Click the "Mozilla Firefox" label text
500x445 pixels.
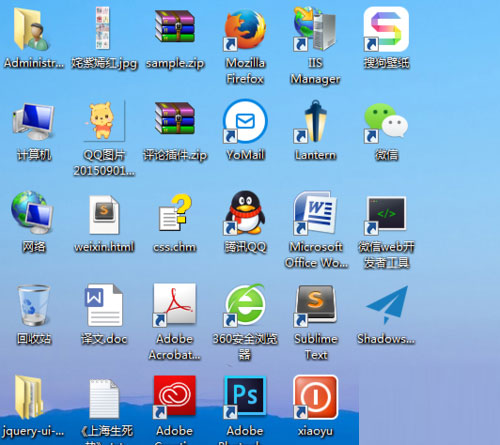[x=245, y=71]
